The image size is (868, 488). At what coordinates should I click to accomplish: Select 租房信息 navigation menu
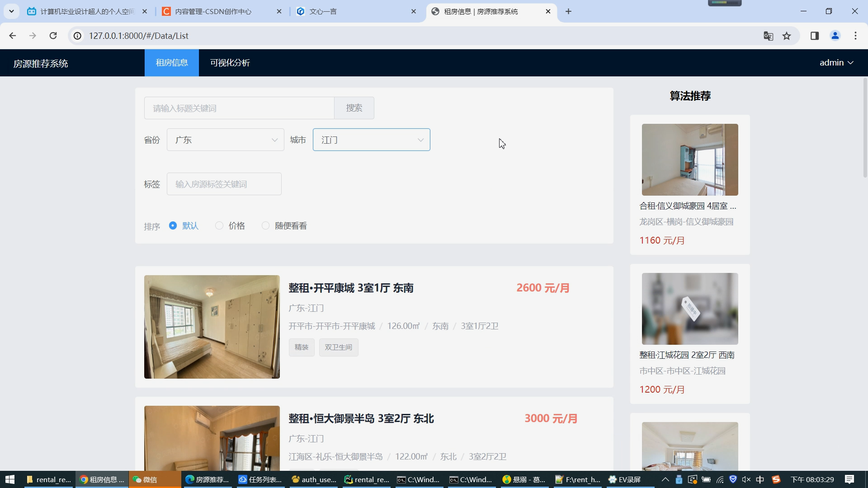(x=172, y=63)
